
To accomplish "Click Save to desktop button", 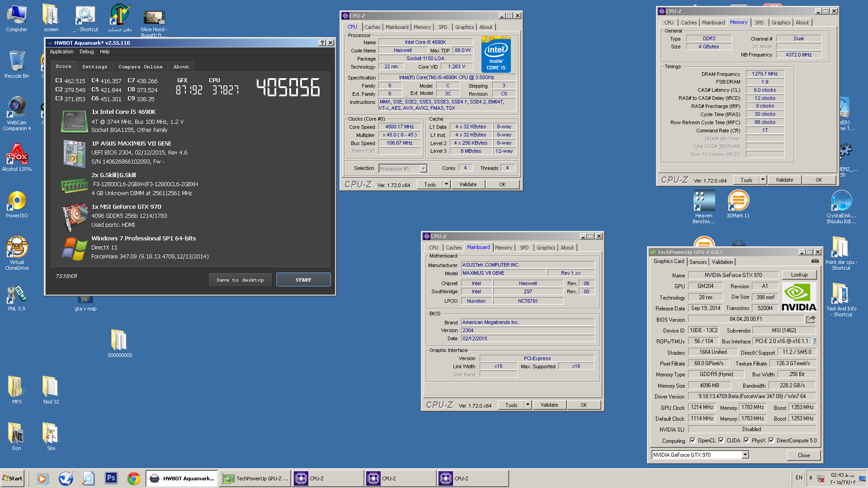I will (x=240, y=280).
